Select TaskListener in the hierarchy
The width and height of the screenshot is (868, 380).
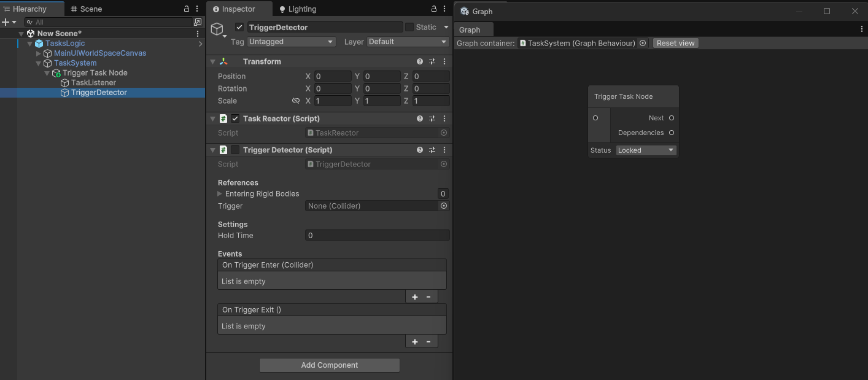point(93,83)
